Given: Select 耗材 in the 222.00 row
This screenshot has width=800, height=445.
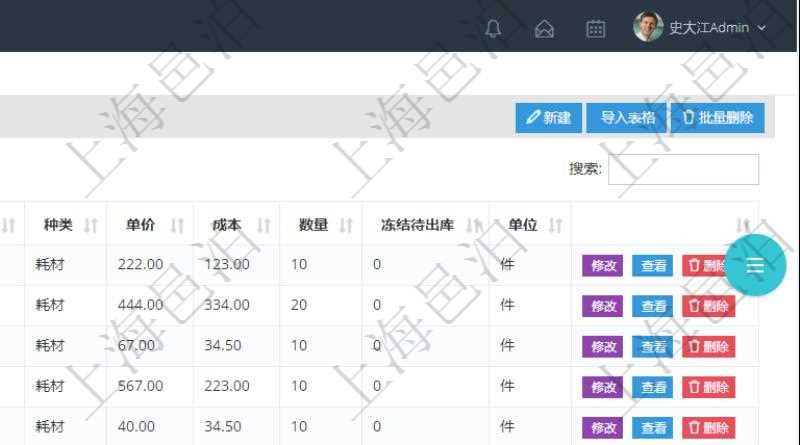Looking at the screenshot, I should tap(50, 264).
